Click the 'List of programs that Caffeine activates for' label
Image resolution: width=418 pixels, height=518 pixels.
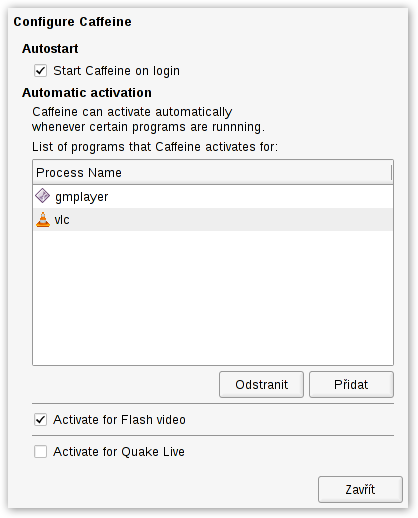point(155,147)
